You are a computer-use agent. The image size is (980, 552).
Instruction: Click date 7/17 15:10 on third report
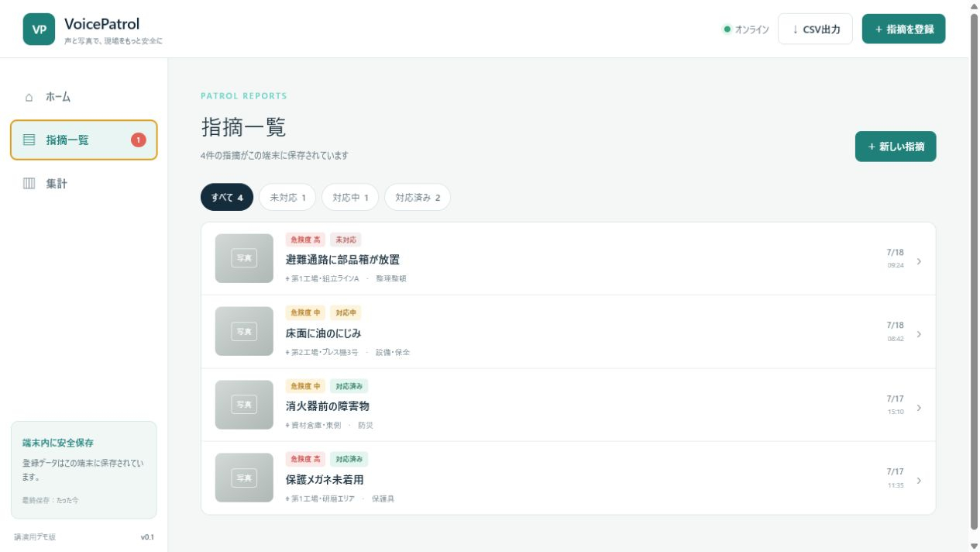pyautogui.click(x=895, y=405)
